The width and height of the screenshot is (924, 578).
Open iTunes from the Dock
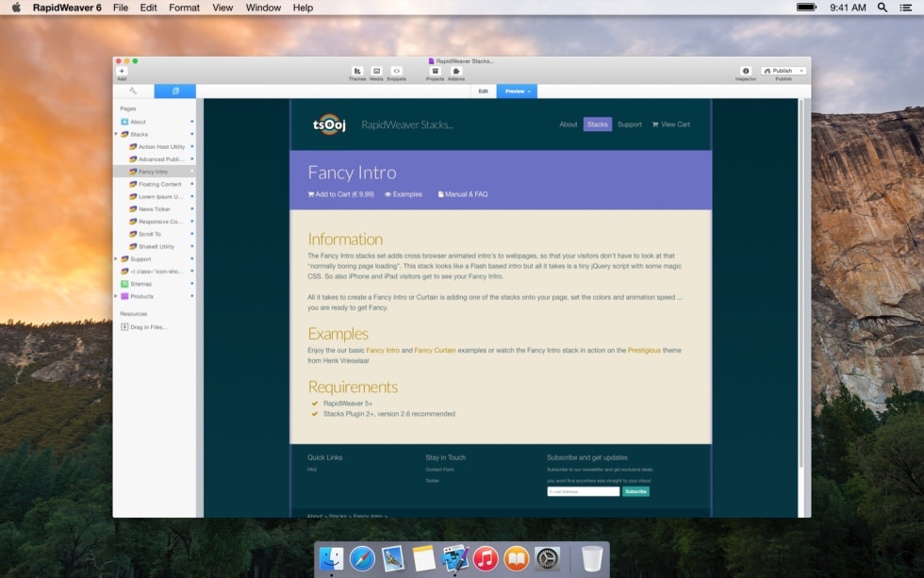[486, 558]
